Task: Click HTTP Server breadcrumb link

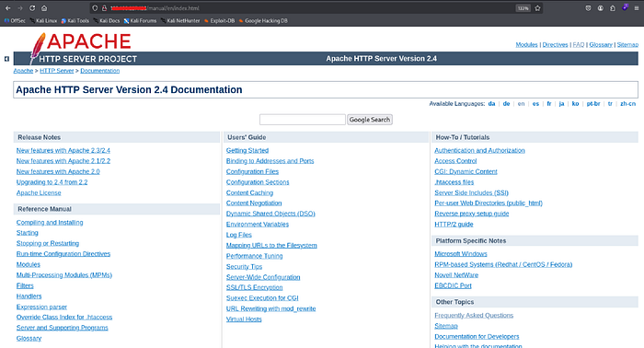Action: [x=57, y=71]
